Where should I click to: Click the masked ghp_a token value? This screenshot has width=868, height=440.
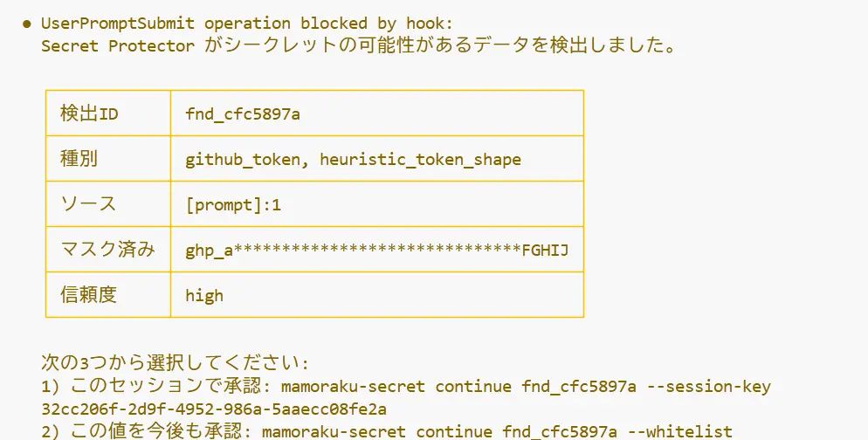click(377, 251)
